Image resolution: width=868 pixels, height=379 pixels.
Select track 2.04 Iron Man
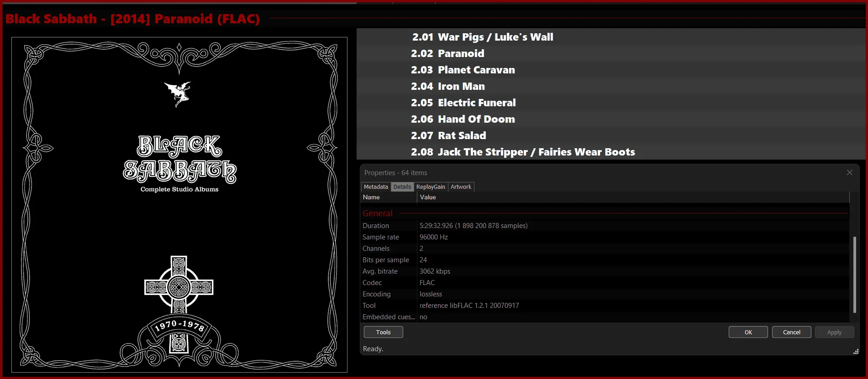(611, 86)
